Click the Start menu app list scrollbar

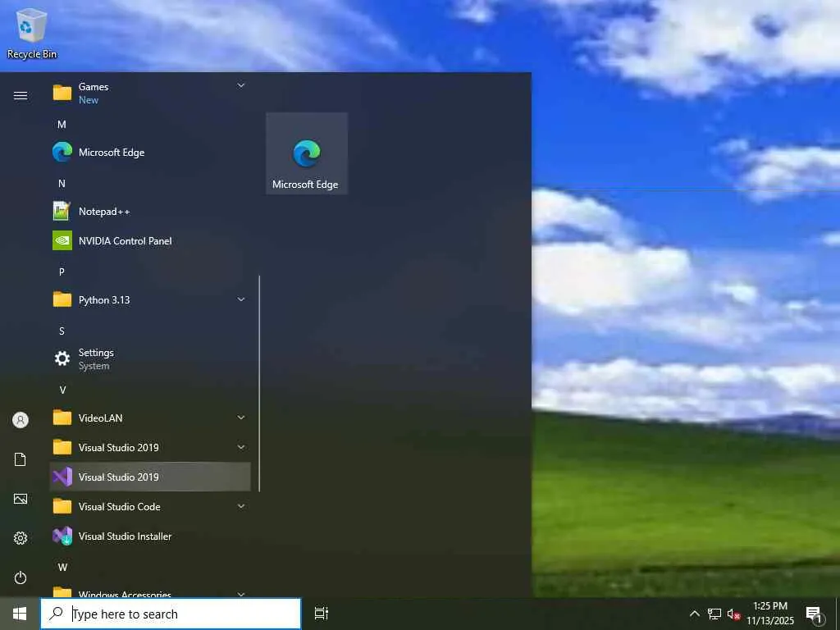click(x=259, y=383)
